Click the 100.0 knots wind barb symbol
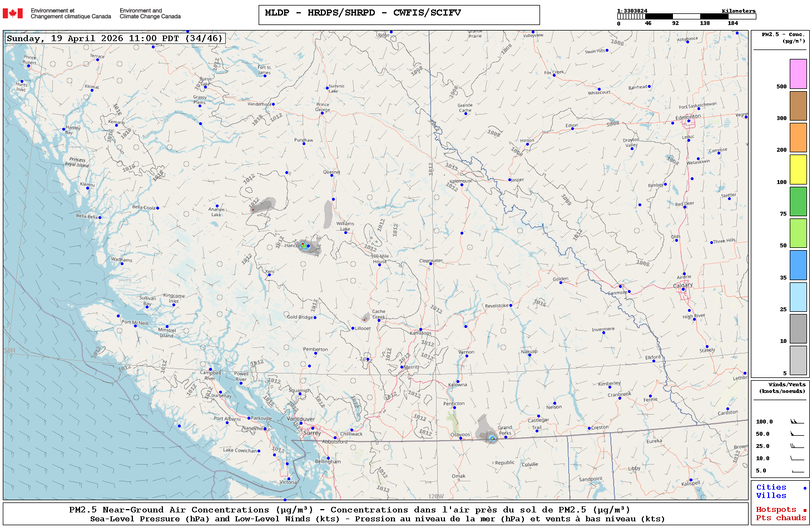The height and width of the screenshot is (528, 812). coord(797,422)
